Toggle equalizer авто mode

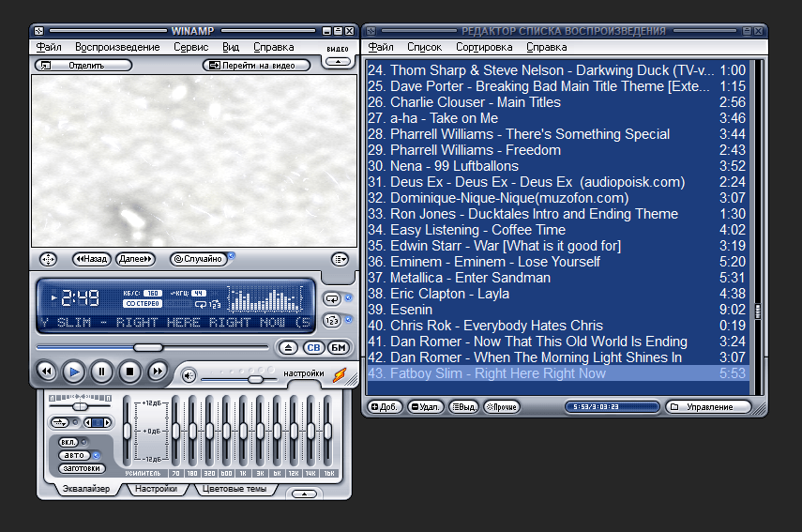coord(74,455)
